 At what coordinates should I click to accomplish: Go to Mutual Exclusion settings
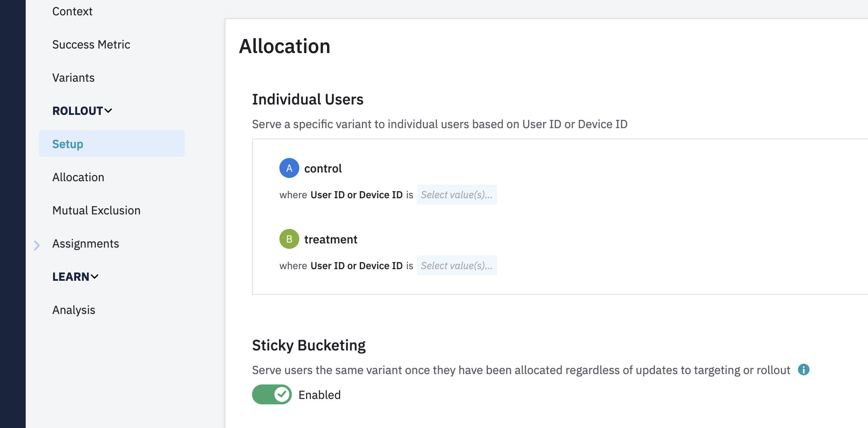click(96, 210)
